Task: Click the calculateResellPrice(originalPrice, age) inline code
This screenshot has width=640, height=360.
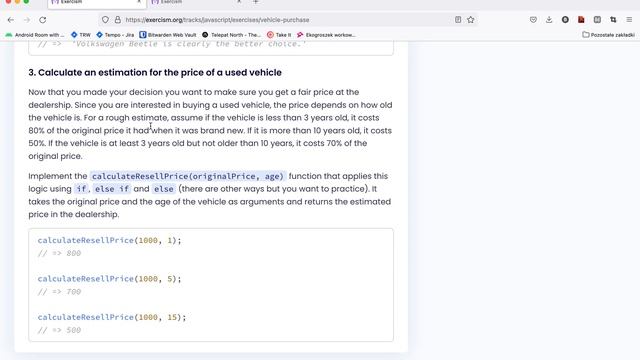Action: pos(188,176)
